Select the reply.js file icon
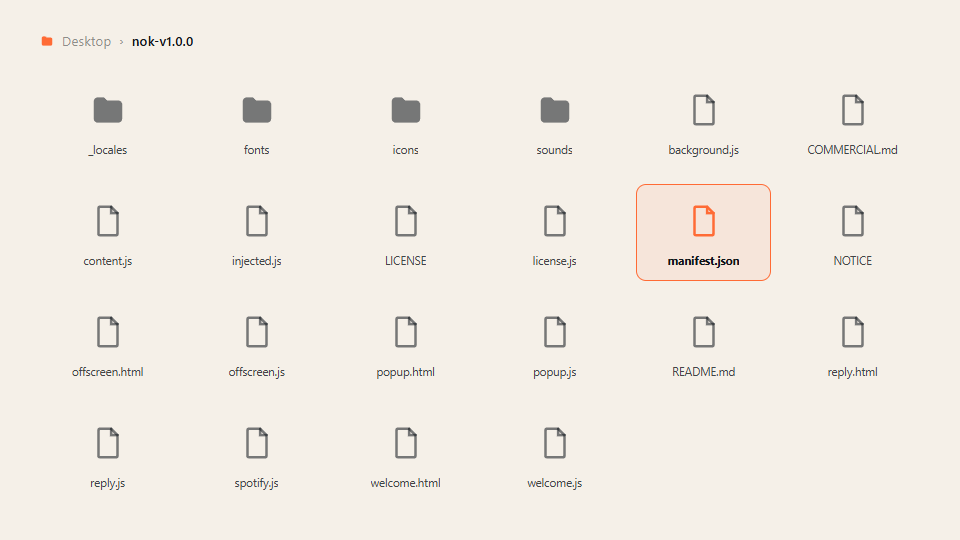 [108, 443]
